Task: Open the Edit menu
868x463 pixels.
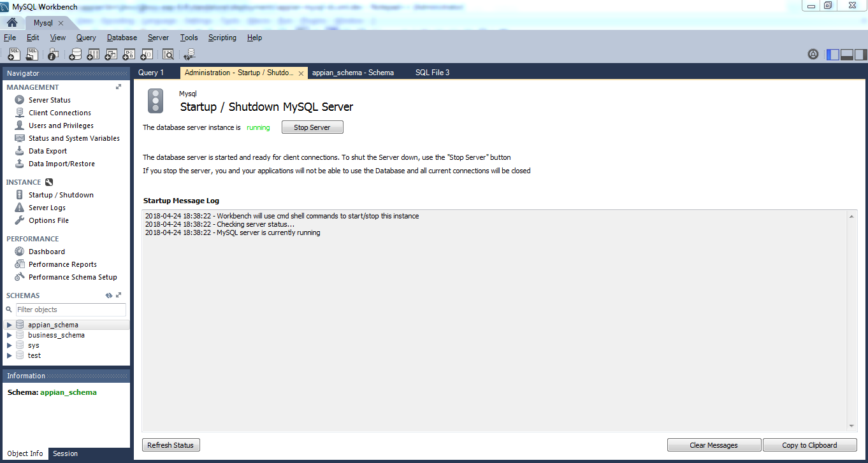Action: pyautogui.click(x=33, y=38)
